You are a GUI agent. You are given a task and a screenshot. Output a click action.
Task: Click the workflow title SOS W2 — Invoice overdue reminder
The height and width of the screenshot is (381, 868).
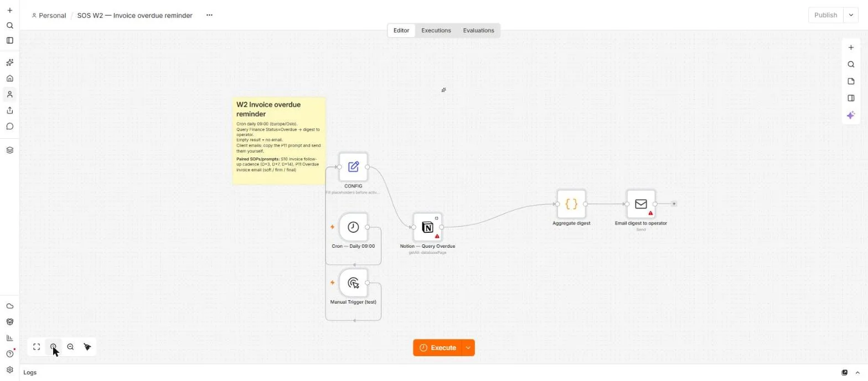[x=135, y=15]
